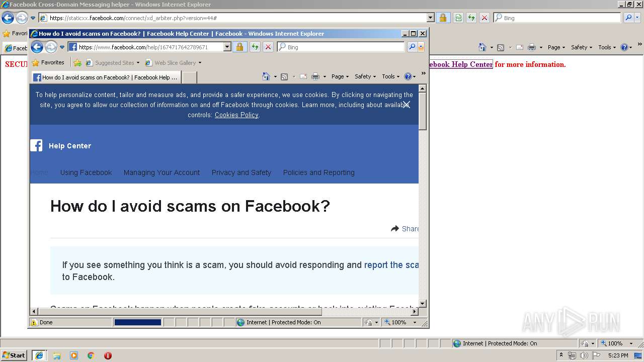Open Page menu in background window

556,47
